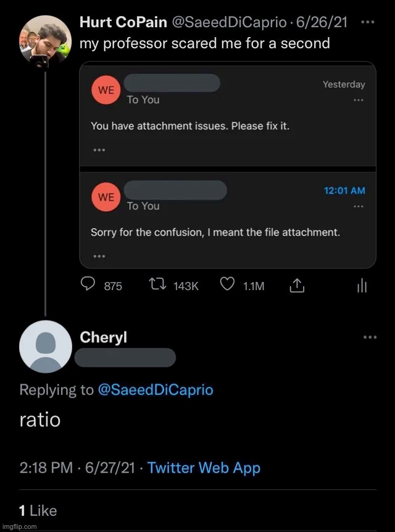Click the Twitter Web App link

coord(204,467)
